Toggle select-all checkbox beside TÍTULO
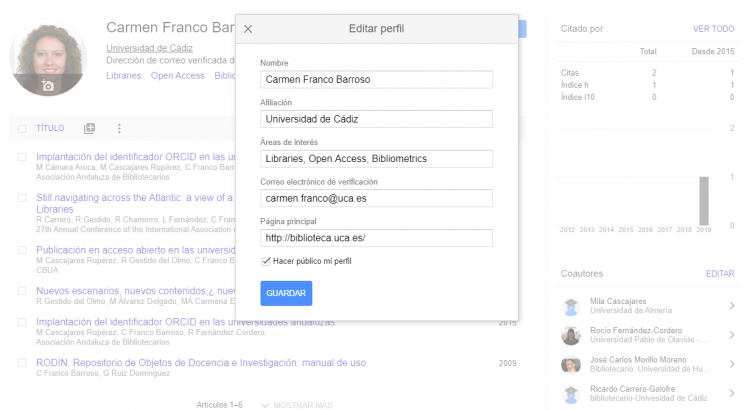Viewport: 750px width, 410px height. 22,129
